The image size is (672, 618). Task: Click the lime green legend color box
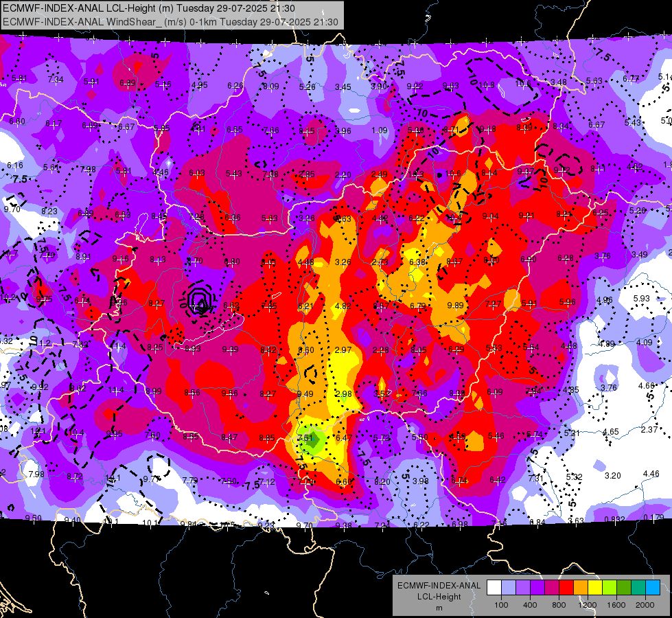[x=610, y=588]
